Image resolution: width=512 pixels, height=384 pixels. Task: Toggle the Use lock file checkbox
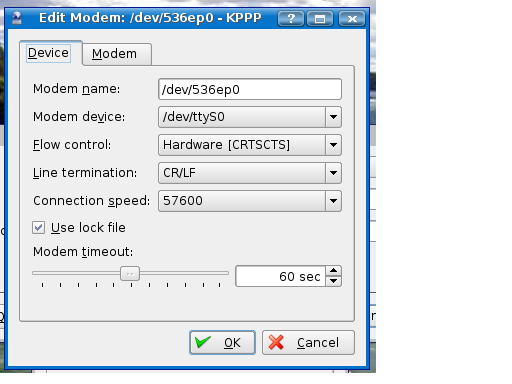(x=38, y=228)
